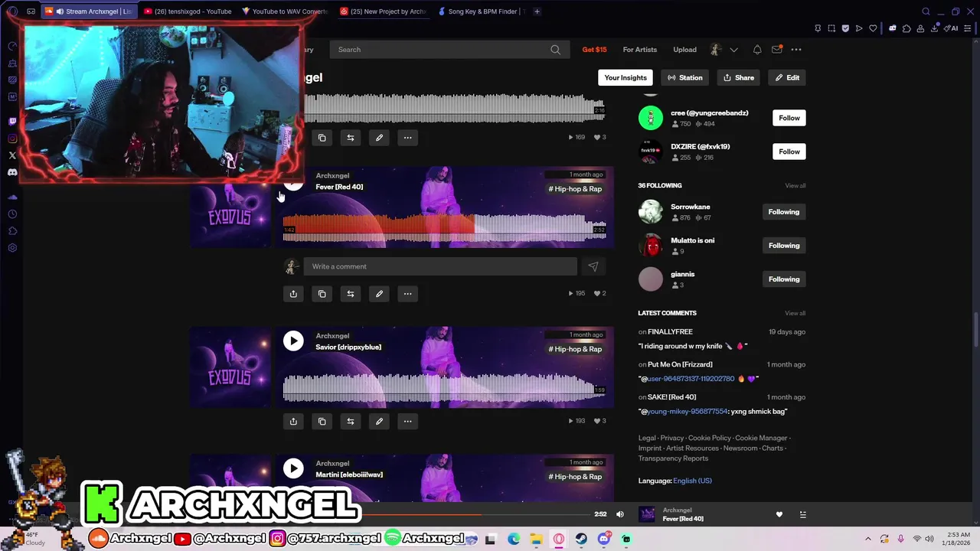The width and height of the screenshot is (980, 551).
Task: Open the For Artists menu item
Action: (x=639, y=50)
